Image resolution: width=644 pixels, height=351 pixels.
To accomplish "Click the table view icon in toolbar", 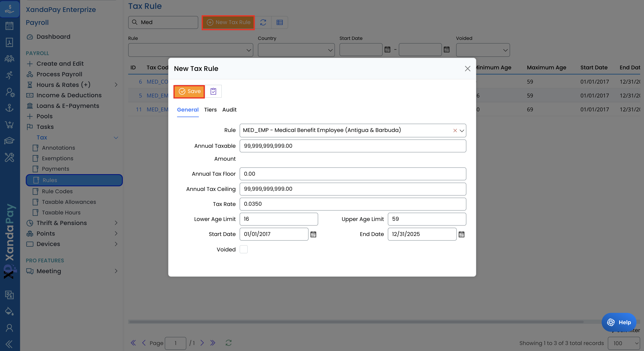I will pyautogui.click(x=279, y=23).
